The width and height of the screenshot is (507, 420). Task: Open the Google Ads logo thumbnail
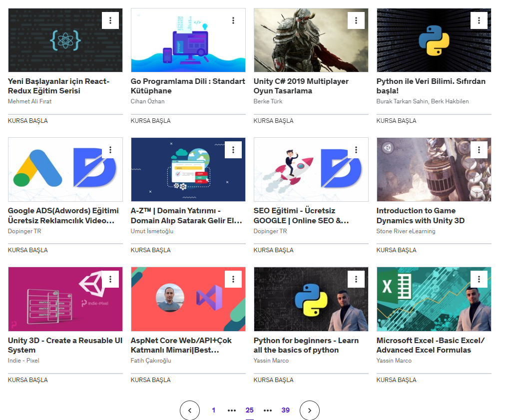[x=65, y=169]
